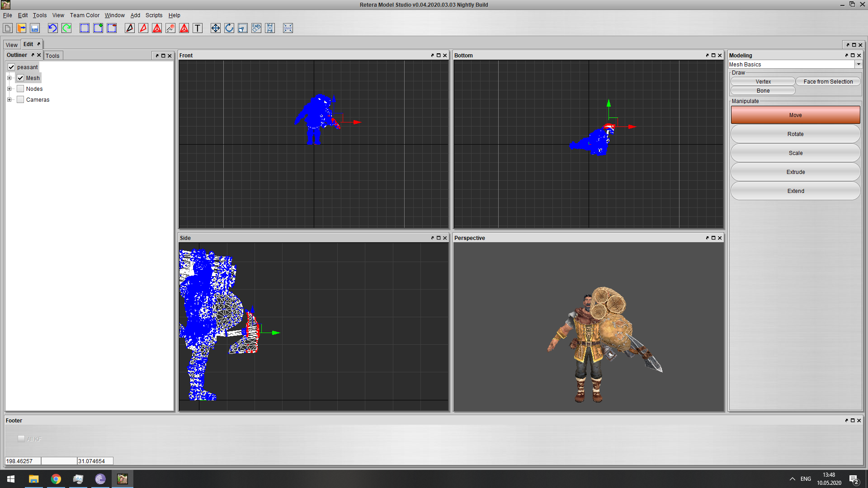Switch to the Tools tab

[x=52, y=56]
